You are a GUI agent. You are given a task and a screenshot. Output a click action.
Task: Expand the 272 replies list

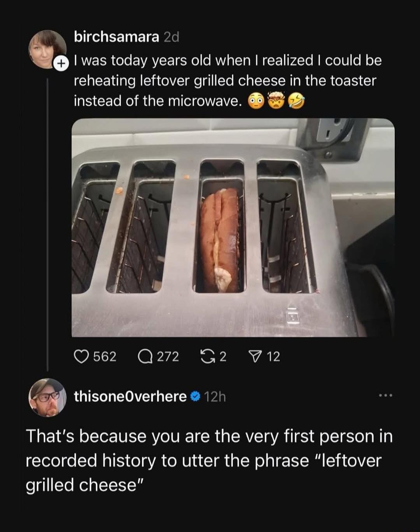167,356
